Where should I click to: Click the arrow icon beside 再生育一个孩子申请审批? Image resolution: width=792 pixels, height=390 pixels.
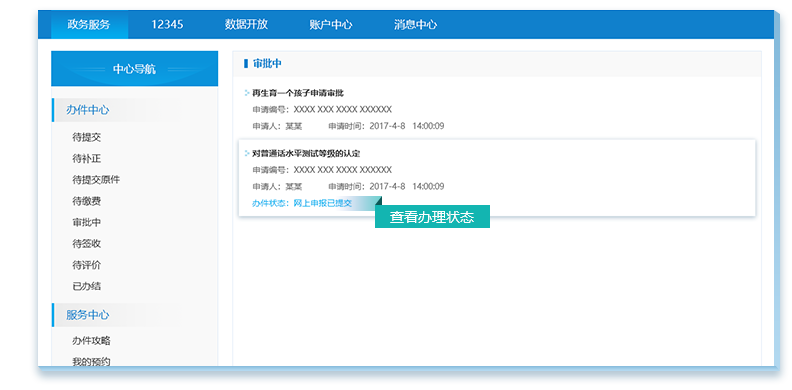[247, 93]
